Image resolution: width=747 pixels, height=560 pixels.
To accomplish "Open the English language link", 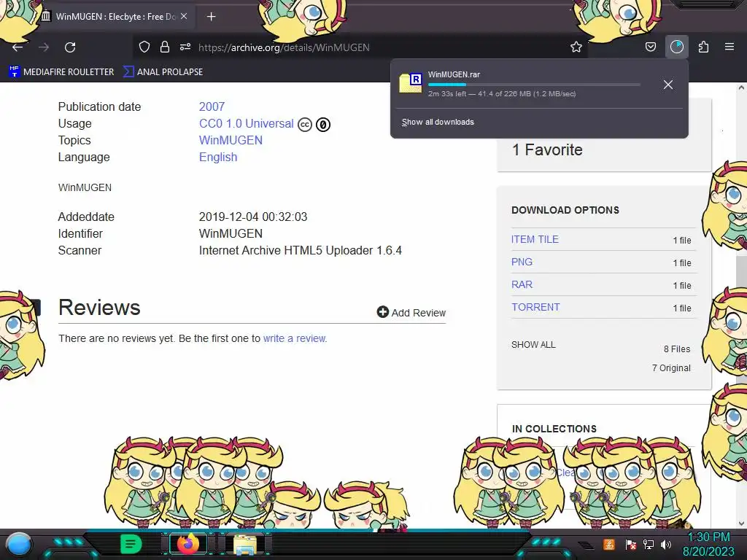I will click(218, 157).
